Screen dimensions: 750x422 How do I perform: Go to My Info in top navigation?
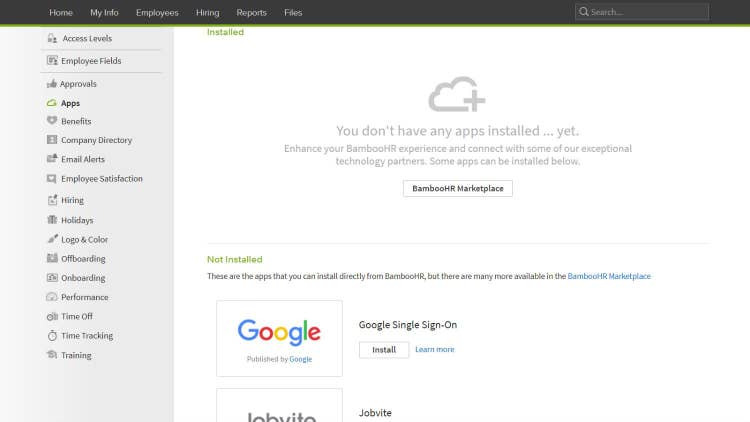click(x=104, y=12)
